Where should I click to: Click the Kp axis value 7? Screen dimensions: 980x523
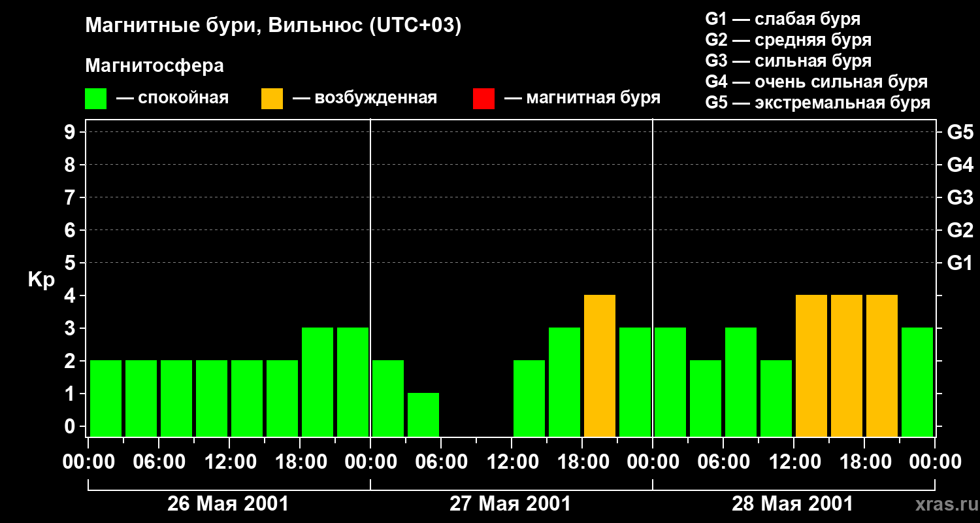(71, 197)
